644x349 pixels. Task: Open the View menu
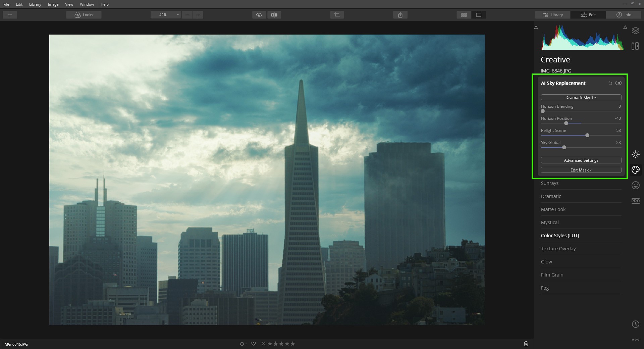tap(69, 4)
